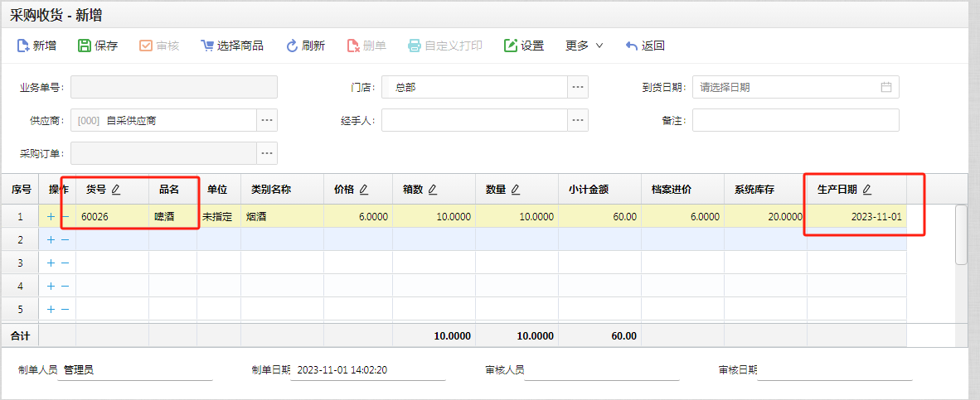Open 自定义打印 custom print
Viewport: 980px width, 400px height.
[x=445, y=46]
